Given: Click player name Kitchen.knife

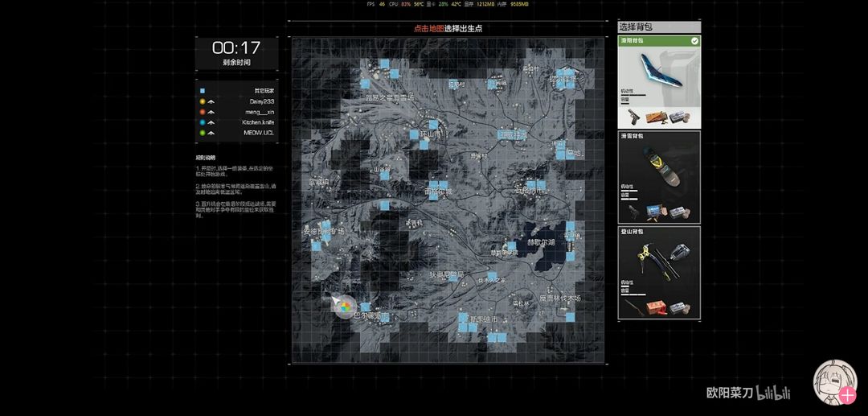Looking at the screenshot, I should click(258, 122).
